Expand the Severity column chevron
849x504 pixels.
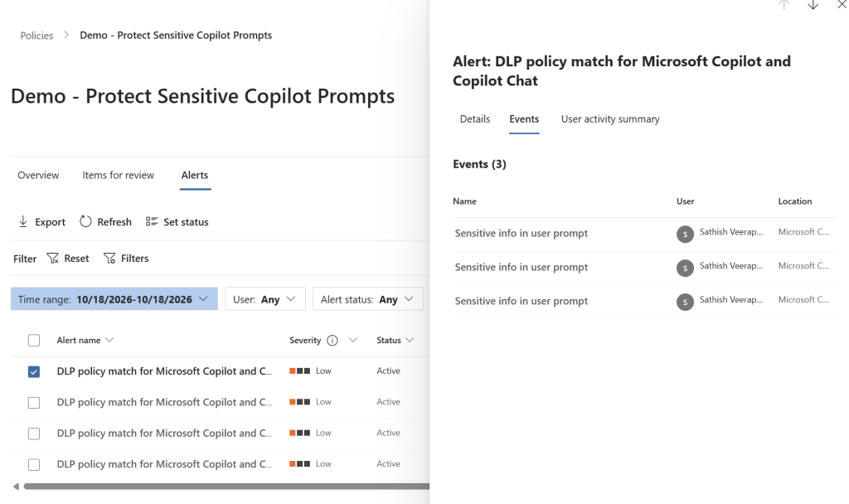(x=353, y=340)
